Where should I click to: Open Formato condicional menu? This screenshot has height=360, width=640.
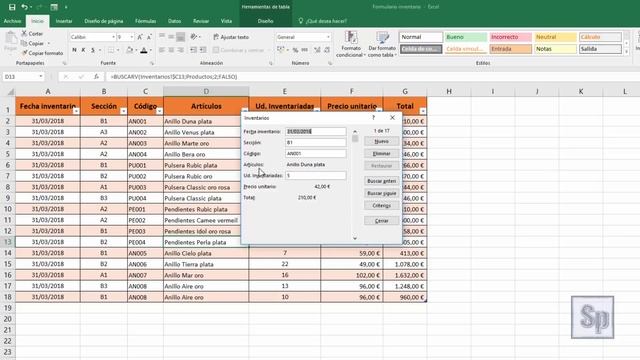coord(351,44)
